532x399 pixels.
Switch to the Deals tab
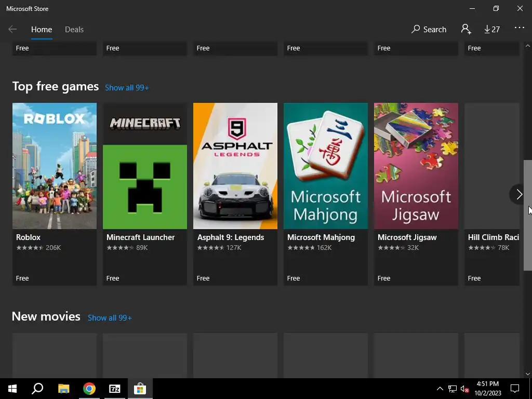(74, 30)
